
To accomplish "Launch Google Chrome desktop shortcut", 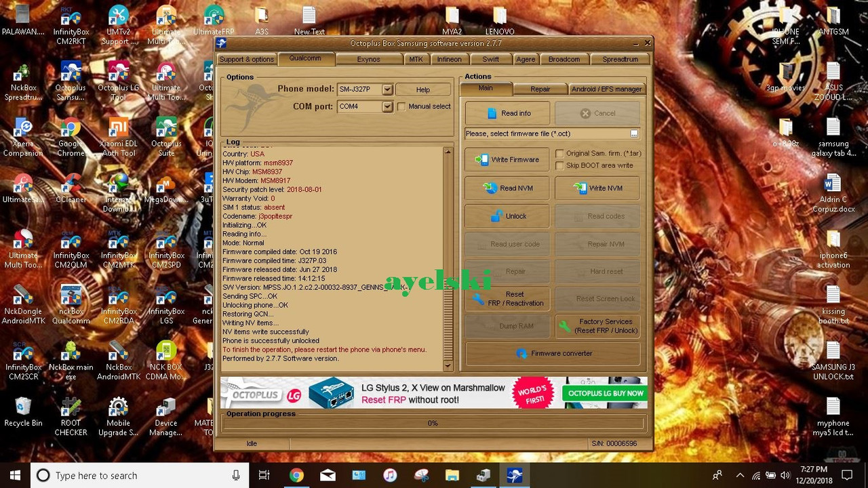I will [71, 138].
